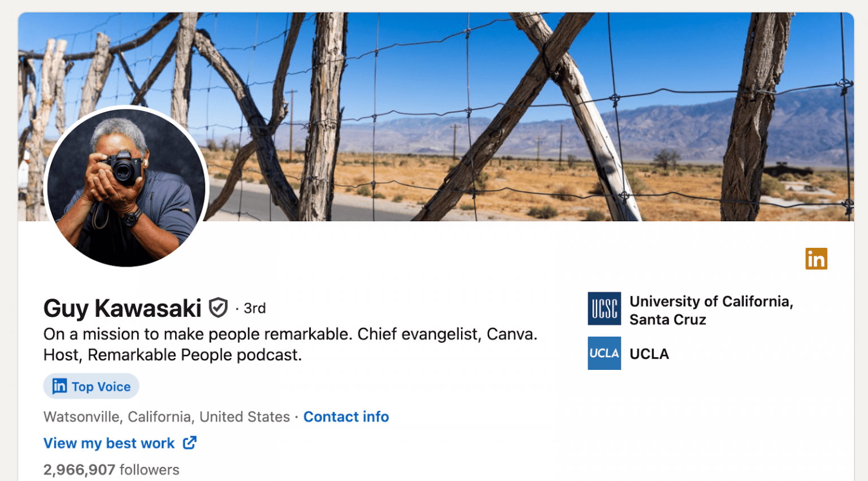
Task: Select the UCSC logo icon
Action: (604, 308)
